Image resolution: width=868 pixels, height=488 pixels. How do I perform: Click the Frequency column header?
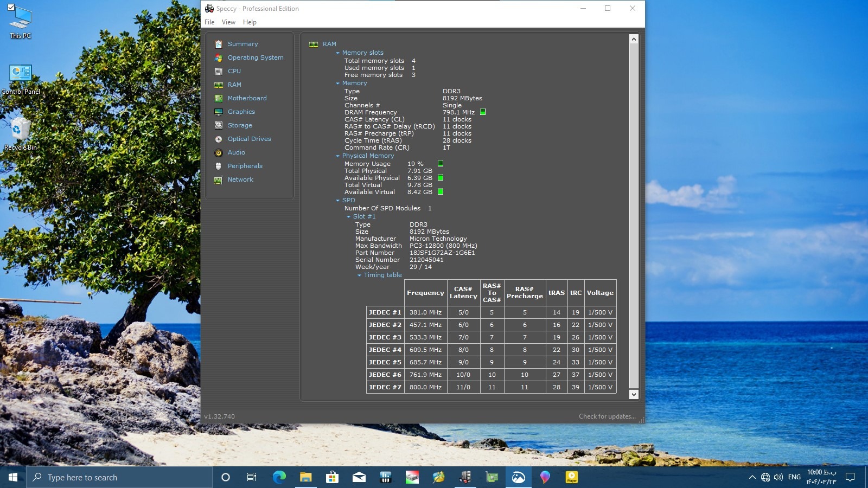425,293
